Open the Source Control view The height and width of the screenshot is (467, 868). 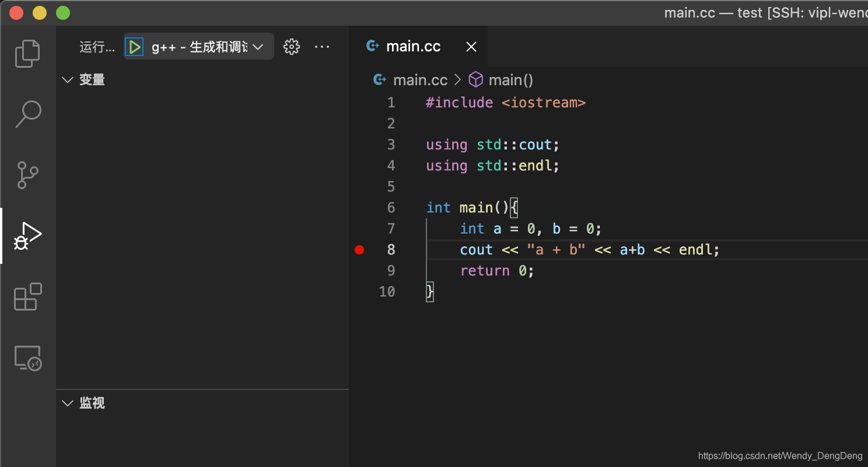(x=27, y=175)
